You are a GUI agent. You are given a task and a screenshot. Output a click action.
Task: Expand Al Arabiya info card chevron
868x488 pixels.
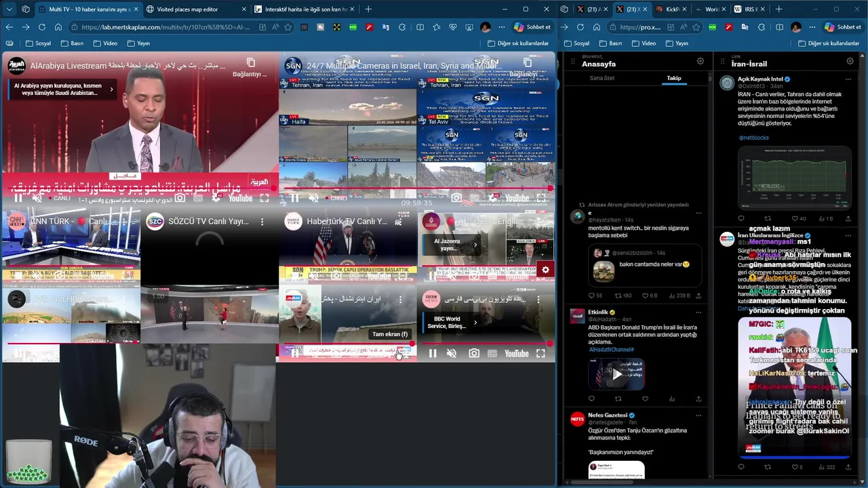click(x=111, y=89)
